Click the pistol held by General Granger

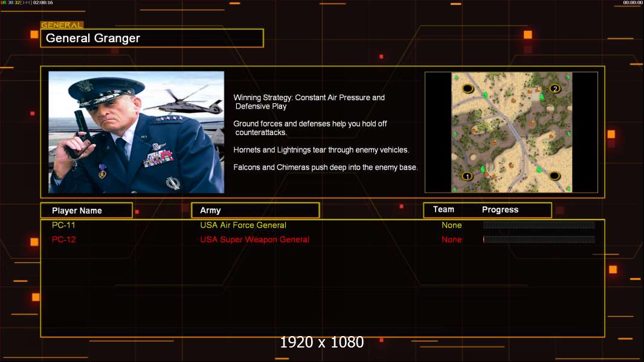(77, 130)
